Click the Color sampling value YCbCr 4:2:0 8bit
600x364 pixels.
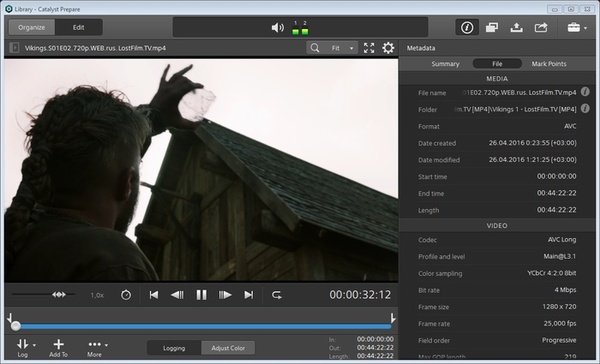coord(551,273)
